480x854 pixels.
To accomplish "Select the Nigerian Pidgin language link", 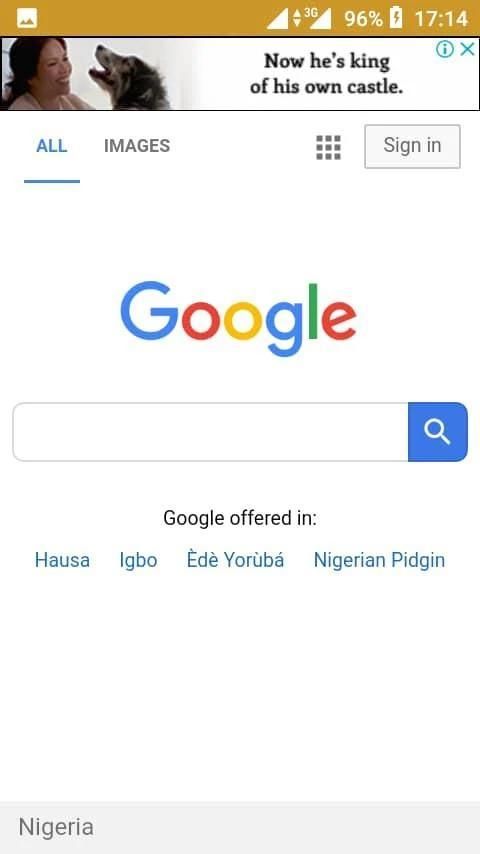I will click(x=379, y=560).
